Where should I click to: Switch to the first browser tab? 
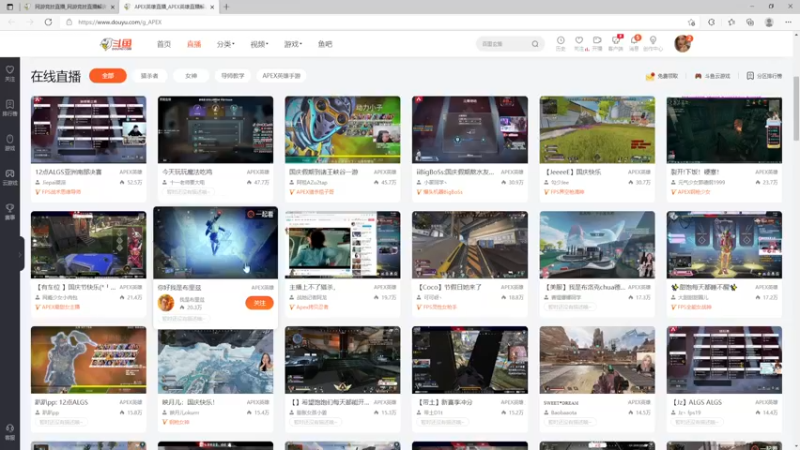click(69, 7)
